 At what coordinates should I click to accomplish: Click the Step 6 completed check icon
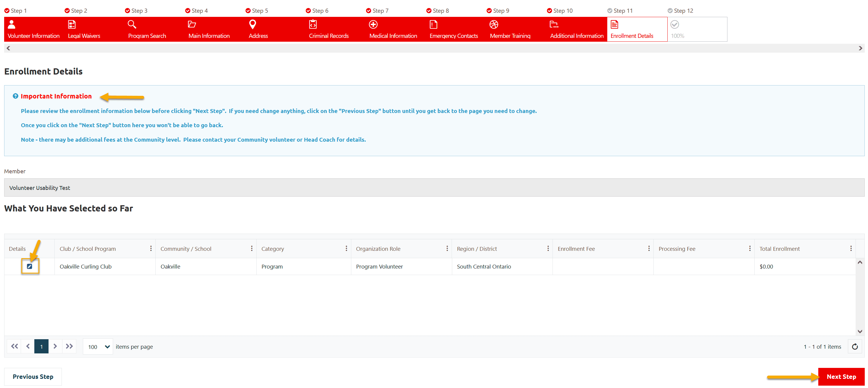pos(308,11)
